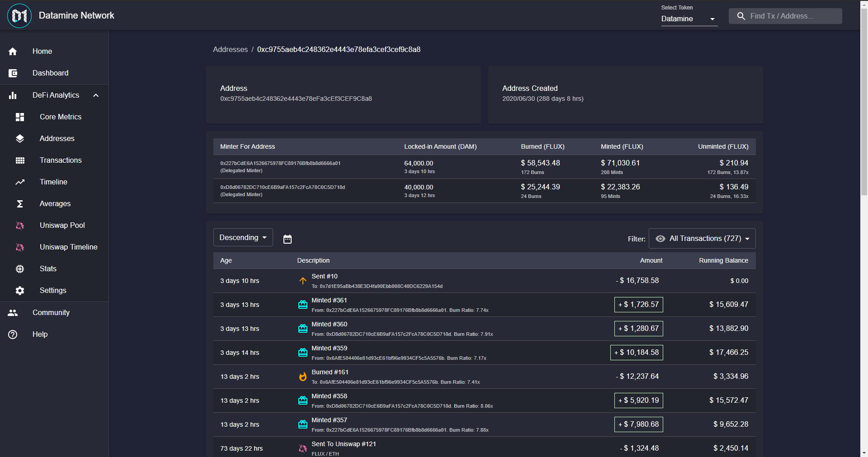Open Timeline in the sidebar
The height and width of the screenshot is (457, 868).
[53, 182]
